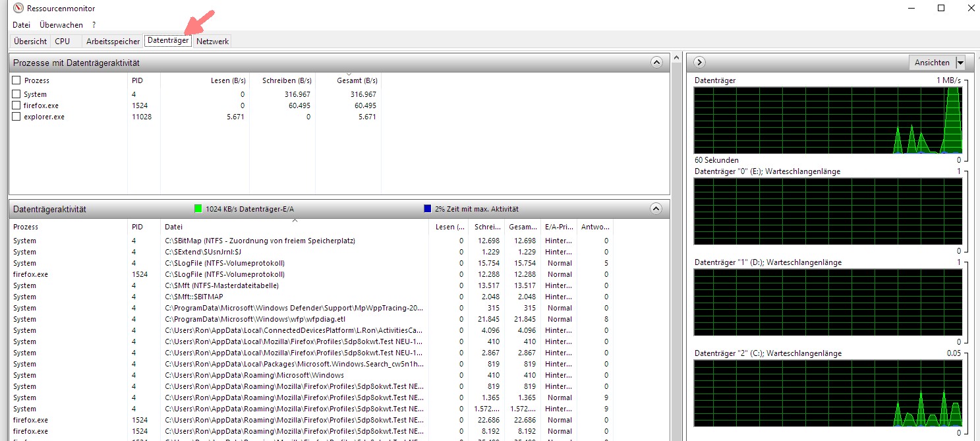Click the green Datenträger-E/A legend square

(x=198, y=209)
